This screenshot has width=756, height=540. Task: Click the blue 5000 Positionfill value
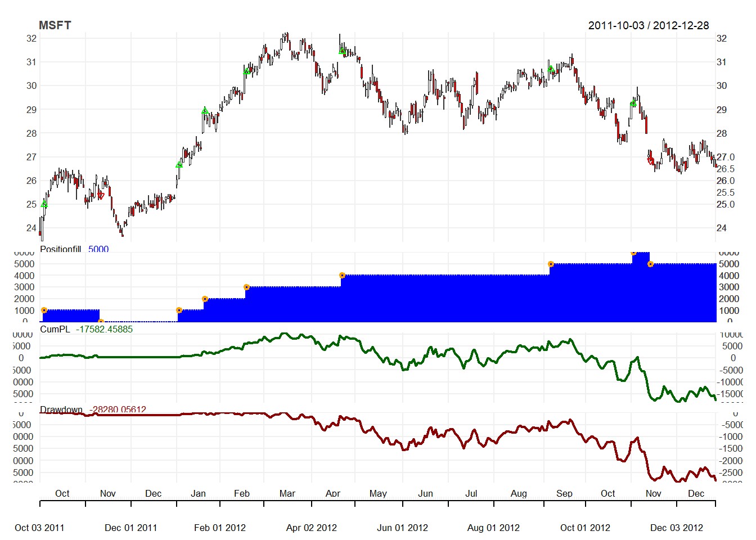click(98, 249)
